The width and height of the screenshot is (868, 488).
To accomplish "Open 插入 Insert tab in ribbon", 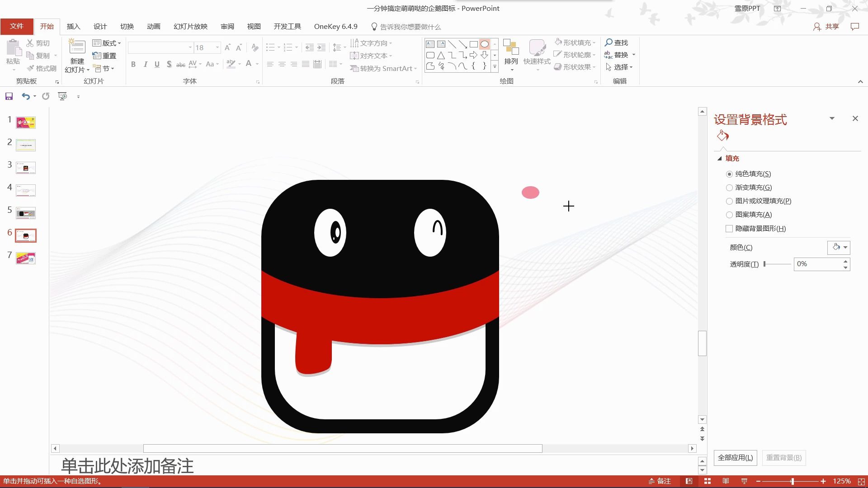I will point(73,27).
